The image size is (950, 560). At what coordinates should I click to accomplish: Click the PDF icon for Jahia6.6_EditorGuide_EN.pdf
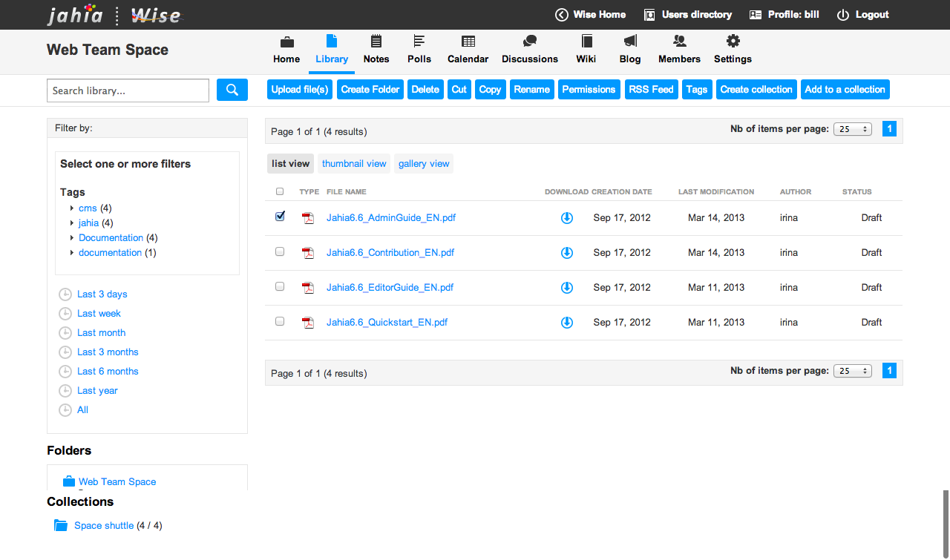308,288
